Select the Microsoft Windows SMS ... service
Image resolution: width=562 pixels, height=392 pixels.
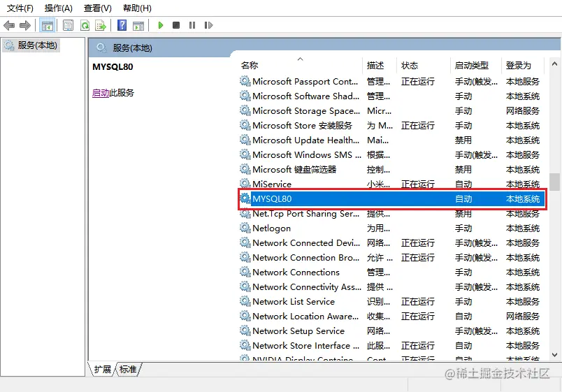[391, 155]
